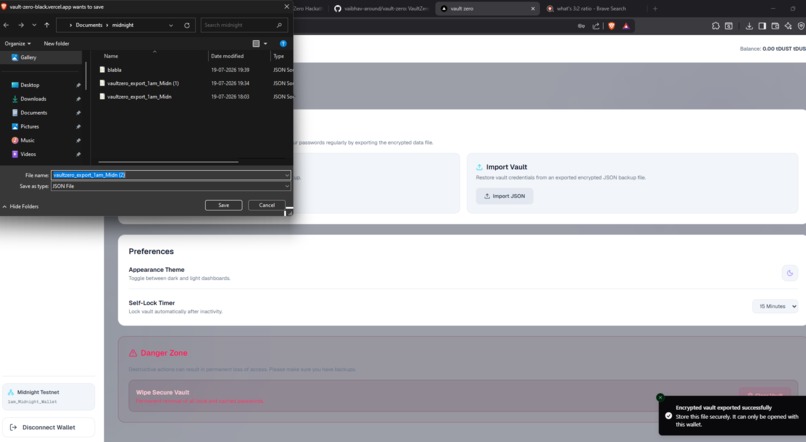Refresh the midnight folder listing
806x442 pixels.
click(x=187, y=25)
